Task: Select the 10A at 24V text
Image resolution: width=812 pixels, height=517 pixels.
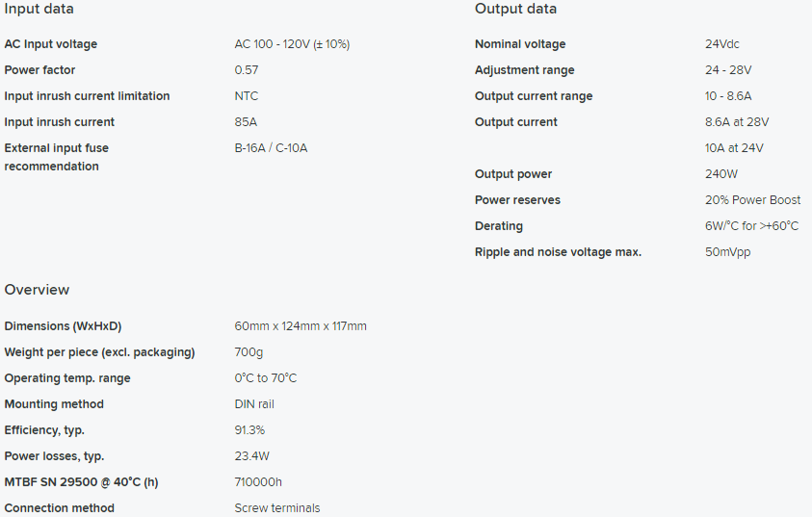Action: click(x=734, y=148)
